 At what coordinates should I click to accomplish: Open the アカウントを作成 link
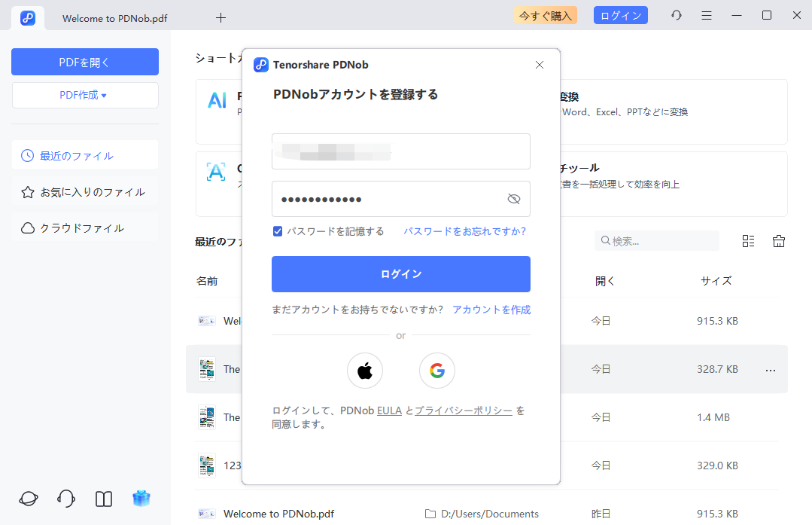point(491,309)
